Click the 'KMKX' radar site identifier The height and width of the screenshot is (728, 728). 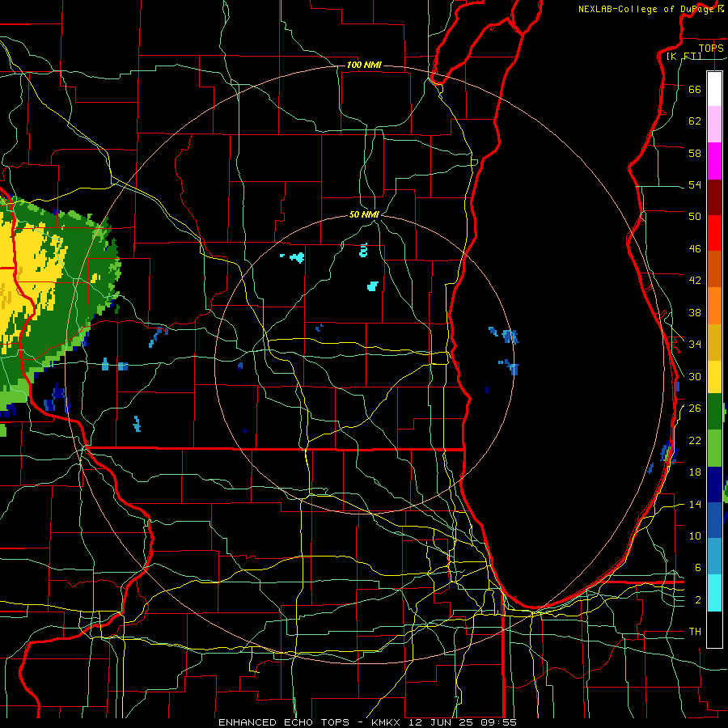click(385, 722)
